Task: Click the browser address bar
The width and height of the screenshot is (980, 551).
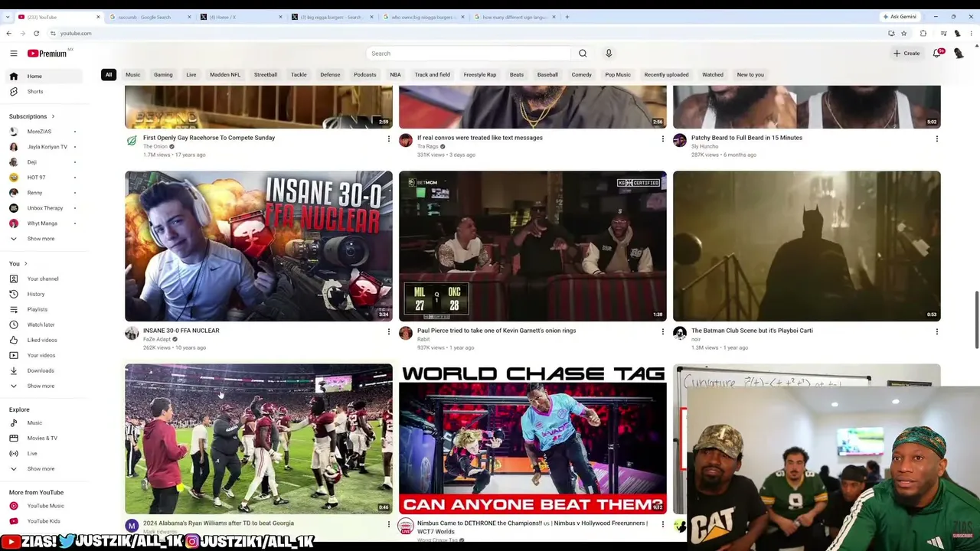Action: (x=459, y=33)
